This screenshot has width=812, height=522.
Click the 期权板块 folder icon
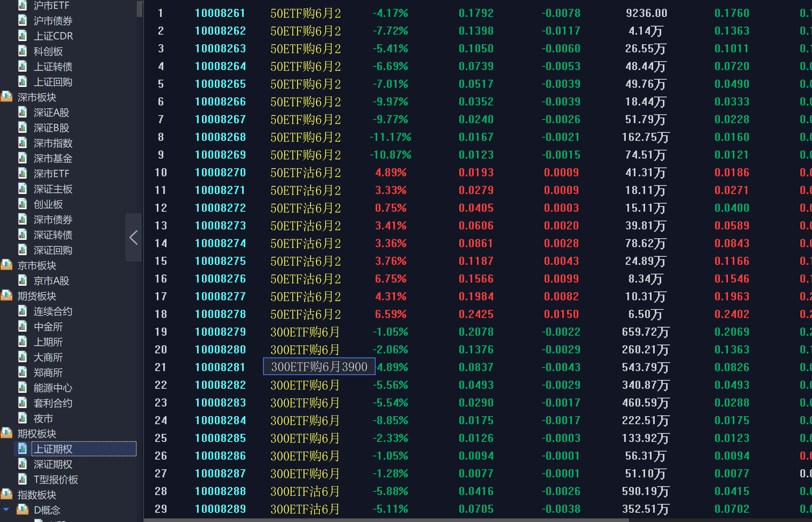[x=6, y=433]
